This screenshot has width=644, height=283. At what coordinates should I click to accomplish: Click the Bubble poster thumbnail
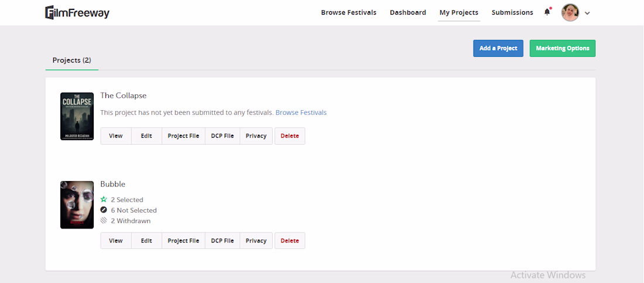pos(77,205)
